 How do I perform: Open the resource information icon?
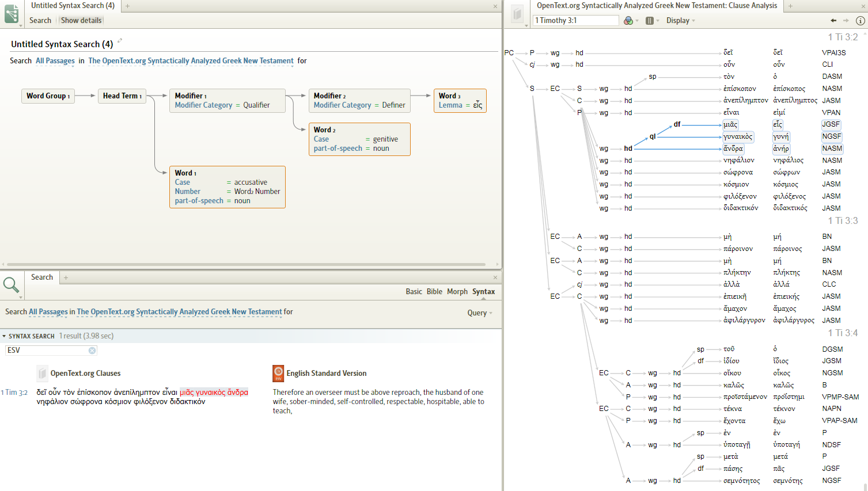(x=861, y=21)
